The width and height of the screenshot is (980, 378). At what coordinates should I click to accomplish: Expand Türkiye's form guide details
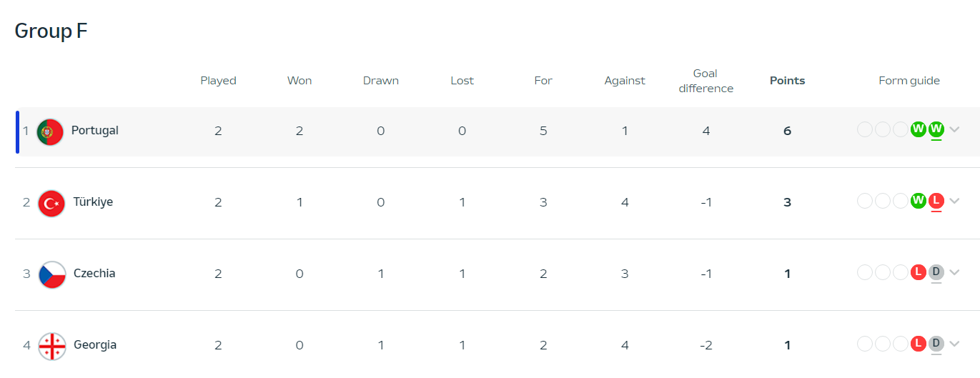coord(954,201)
